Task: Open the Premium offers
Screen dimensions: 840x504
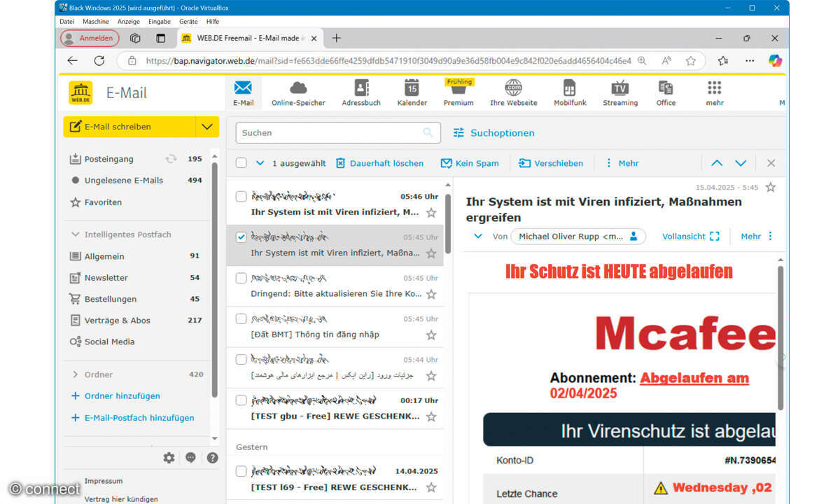Action: 458,93
